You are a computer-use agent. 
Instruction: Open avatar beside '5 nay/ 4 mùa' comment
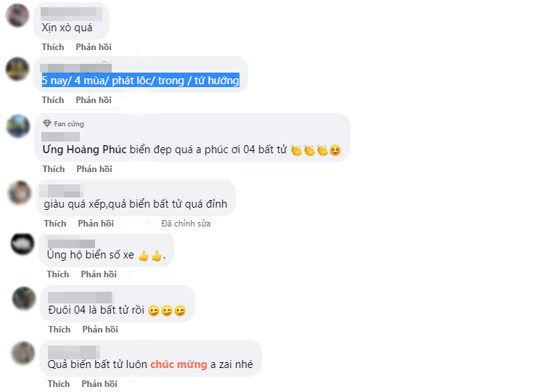point(17,69)
